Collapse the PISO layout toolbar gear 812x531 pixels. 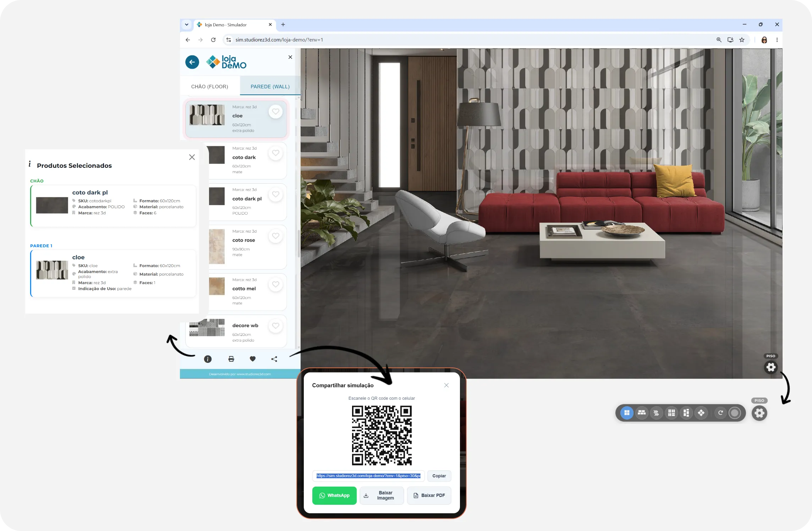(x=759, y=413)
